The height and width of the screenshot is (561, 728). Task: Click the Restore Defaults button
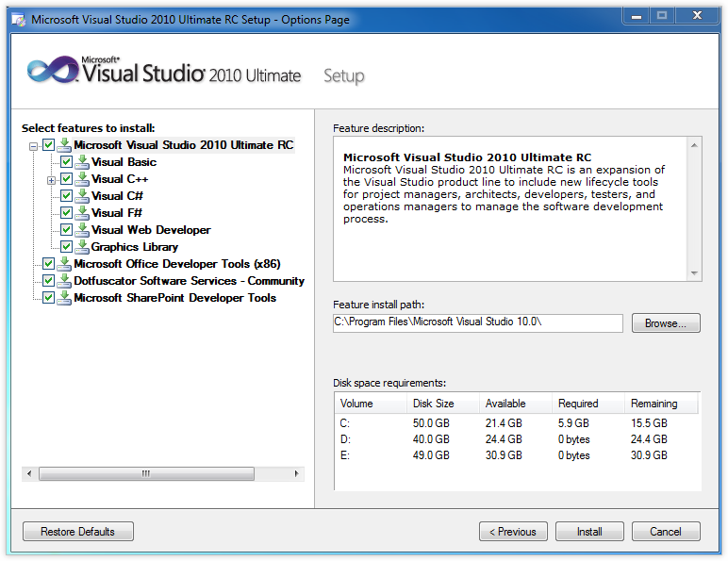(x=78, y=531)
